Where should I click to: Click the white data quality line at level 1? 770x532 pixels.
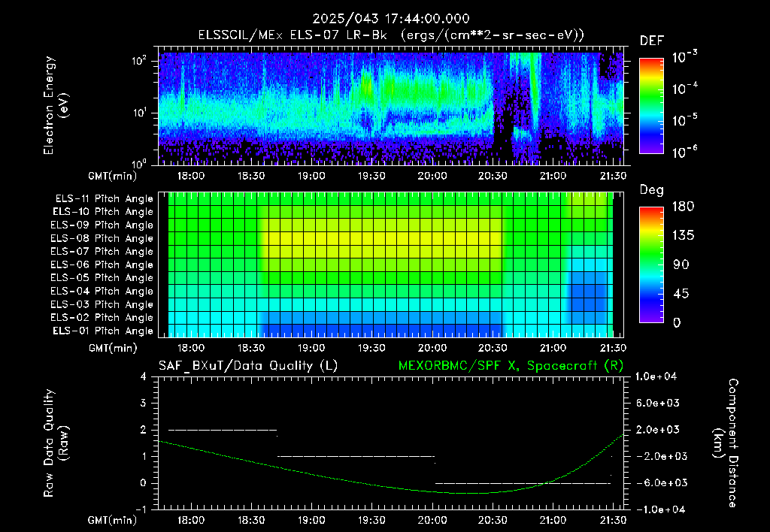[356, 456]
